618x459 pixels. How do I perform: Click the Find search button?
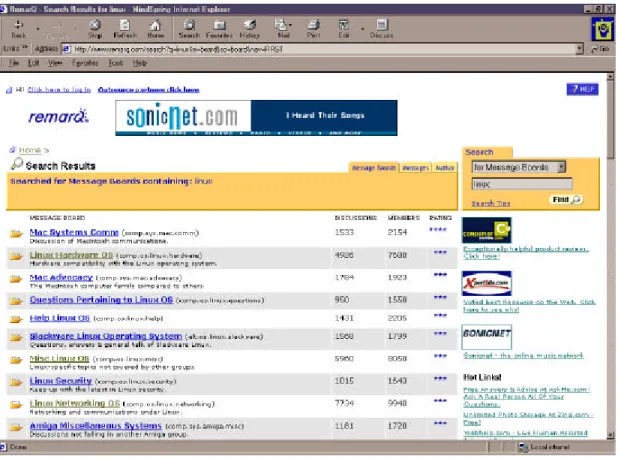[x=566, y=200]
